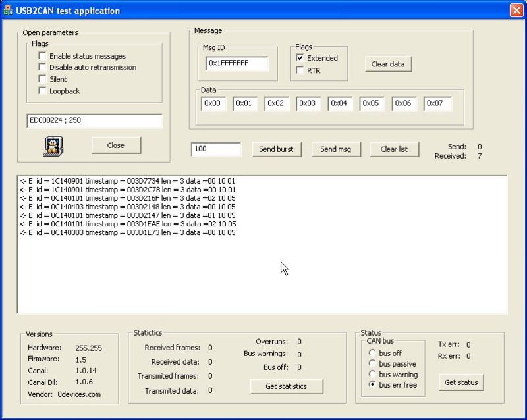Select bus passive mode
The image size is (527, 420).
[371, 363]
